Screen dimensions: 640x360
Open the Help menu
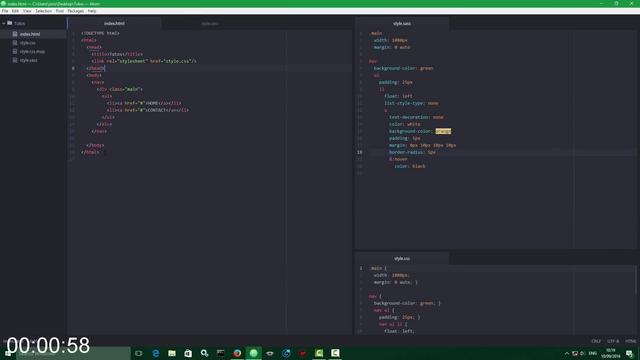[x=92, y=11]
